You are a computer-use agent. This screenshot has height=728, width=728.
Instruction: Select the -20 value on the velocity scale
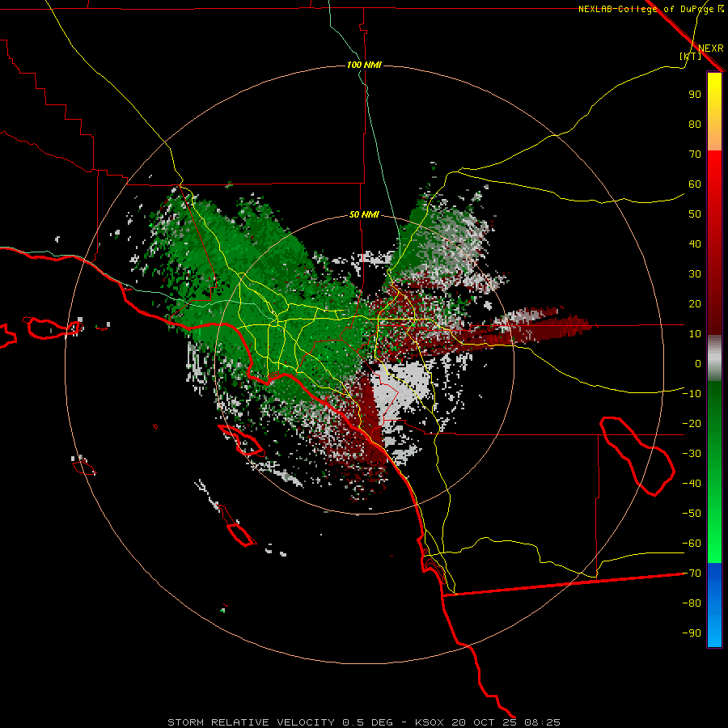(692, 423)
